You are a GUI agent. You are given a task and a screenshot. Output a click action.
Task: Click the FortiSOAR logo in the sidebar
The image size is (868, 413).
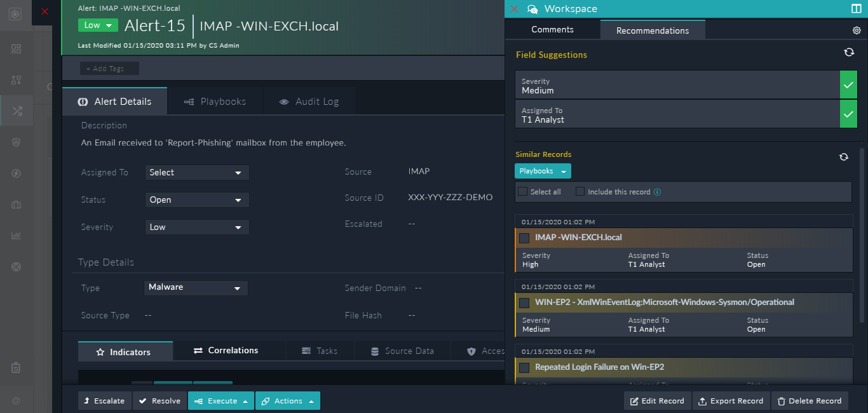(x=17, y=13)
